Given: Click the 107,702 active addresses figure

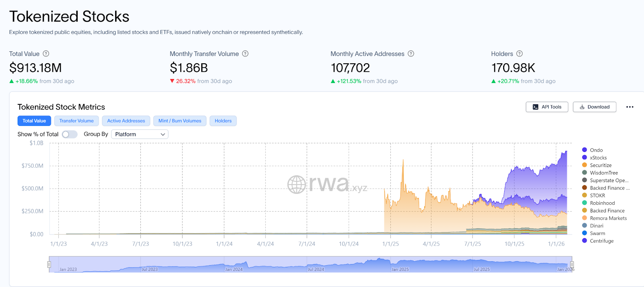Looking at the screenshot, I should coord(350,68).
